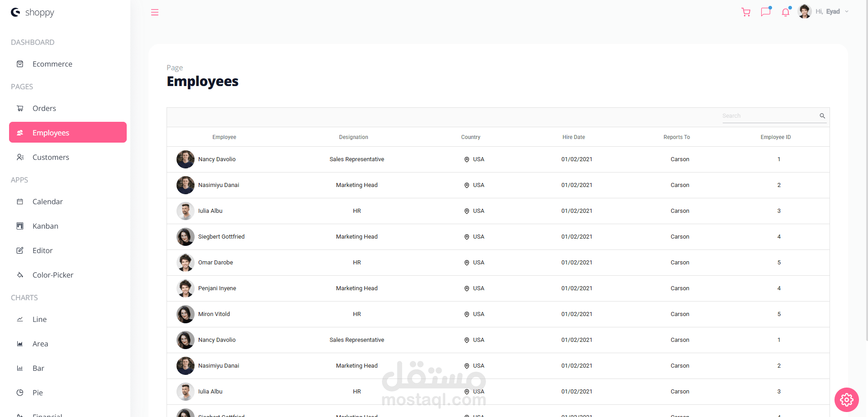868x417 pixels.
Task: Open Color-Picker app in sidebar
Action: pyautogui.click(x=68, y=275)
